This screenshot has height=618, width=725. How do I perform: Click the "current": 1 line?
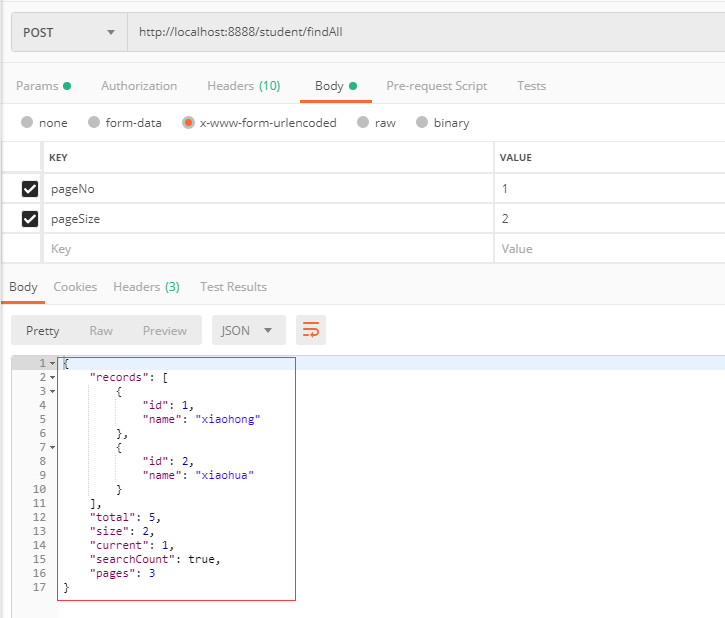[x=132, y=545]
